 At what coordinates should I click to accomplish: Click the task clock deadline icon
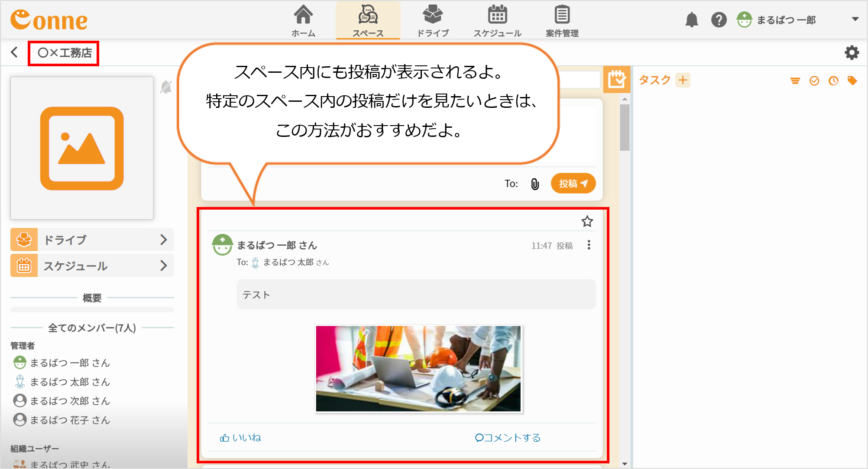pos(833,81)
